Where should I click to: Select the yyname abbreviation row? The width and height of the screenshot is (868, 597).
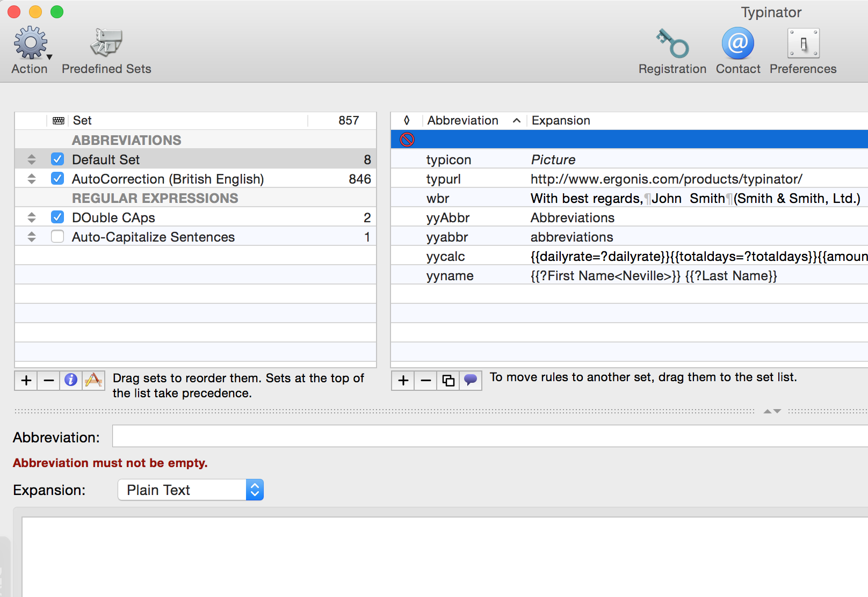[450, 275]
